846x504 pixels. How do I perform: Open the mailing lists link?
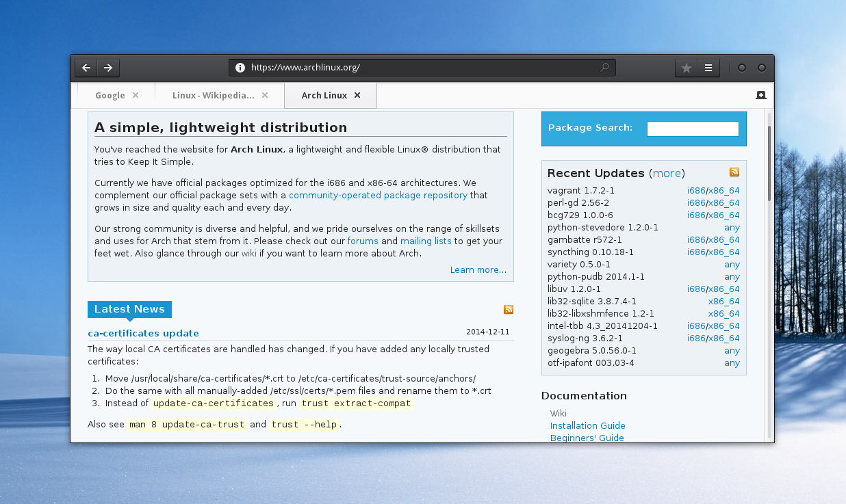click(x=426, y=241)
